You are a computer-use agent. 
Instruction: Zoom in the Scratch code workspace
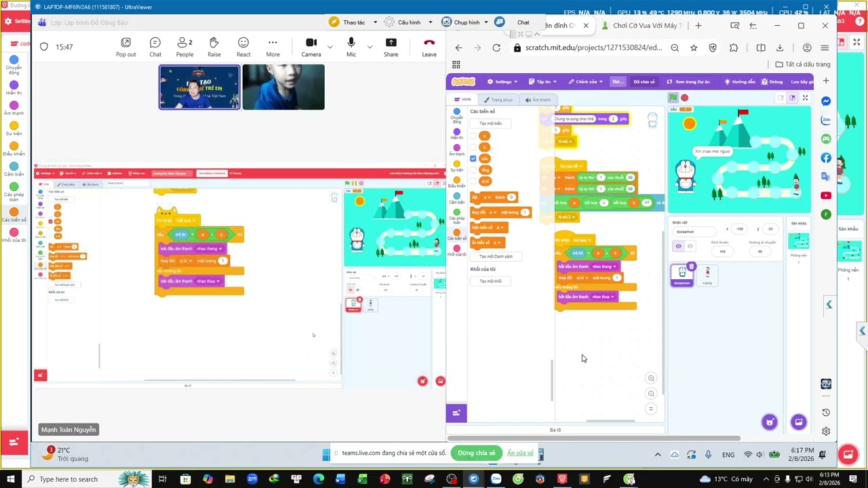point(651,379)
